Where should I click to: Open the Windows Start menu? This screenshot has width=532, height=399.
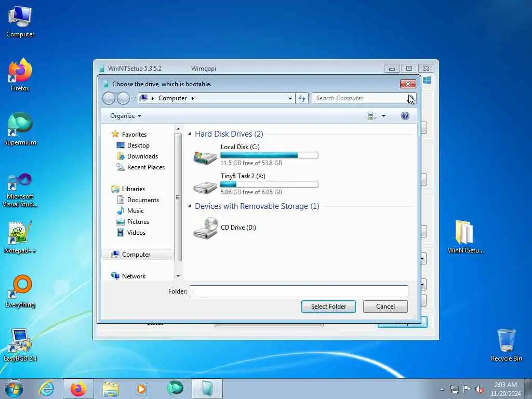[x=14, y=389]
